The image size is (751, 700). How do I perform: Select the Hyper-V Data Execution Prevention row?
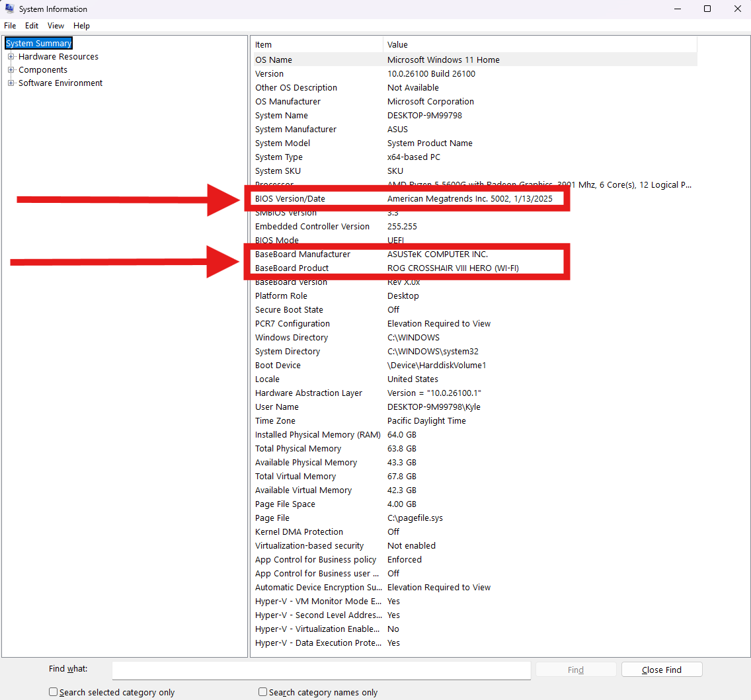pyautogui.click(x=475, y=643)
